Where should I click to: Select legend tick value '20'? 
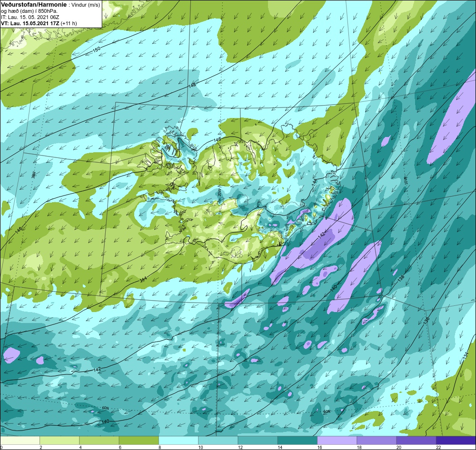(399, 447)
